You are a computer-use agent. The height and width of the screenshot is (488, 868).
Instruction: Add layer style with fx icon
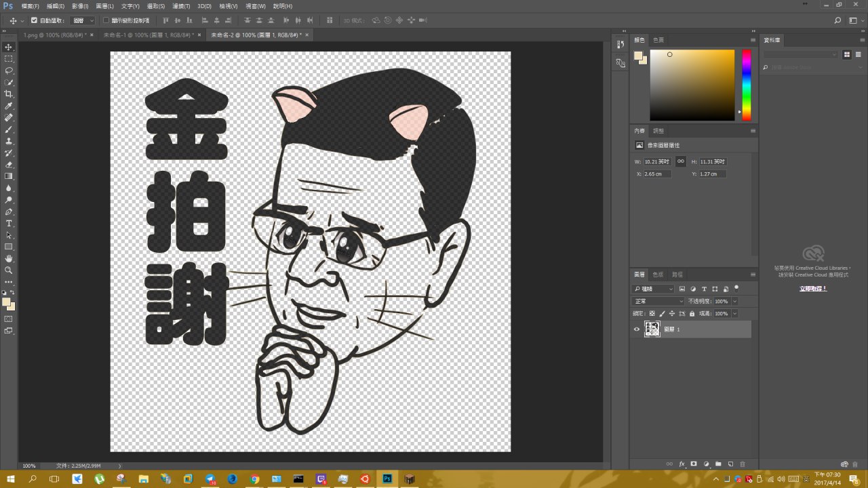[x=682, y=464]
